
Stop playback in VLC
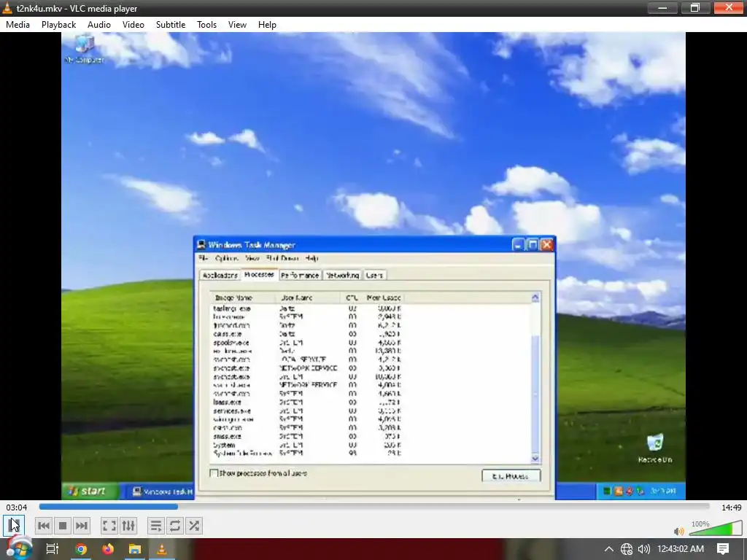click(x=63, y=526)
